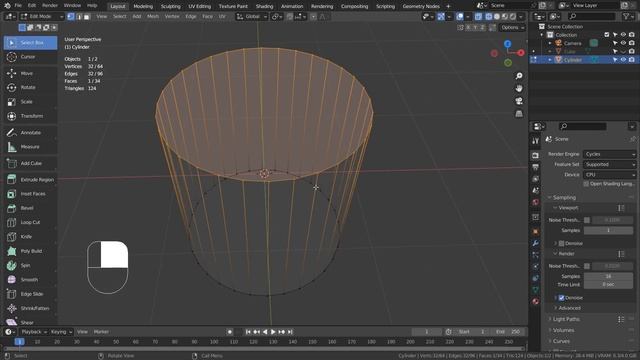Viewport: 640px width, 360px height.
Task: Select the Move tool
Action: click(x=31, y=73)
